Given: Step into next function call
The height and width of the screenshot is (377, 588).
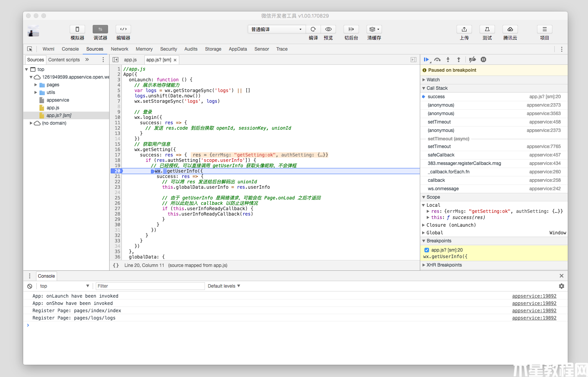Looking at the screenshot, I should (448, 59).
